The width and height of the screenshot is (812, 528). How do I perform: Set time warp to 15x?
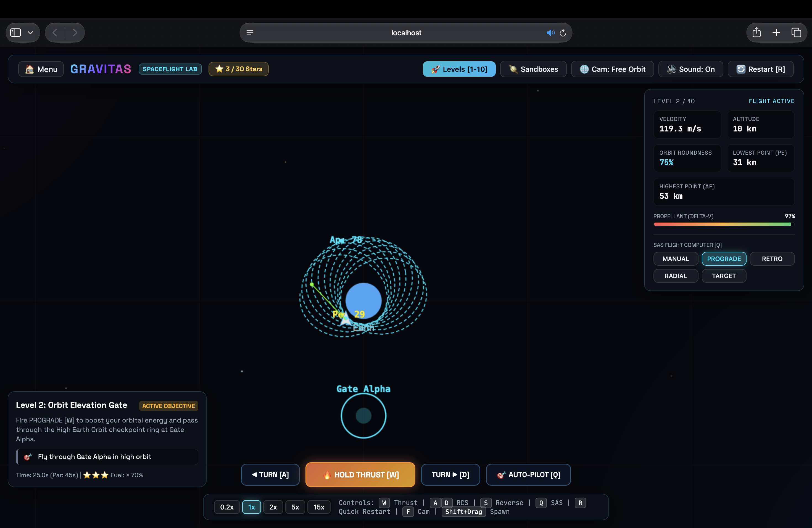pos(319,507)
